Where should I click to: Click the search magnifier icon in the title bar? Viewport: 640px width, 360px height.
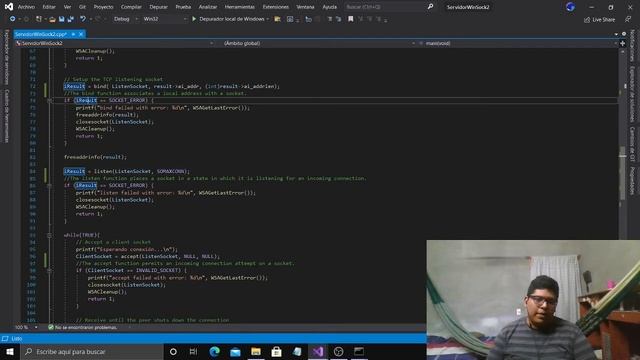[430, 7]
